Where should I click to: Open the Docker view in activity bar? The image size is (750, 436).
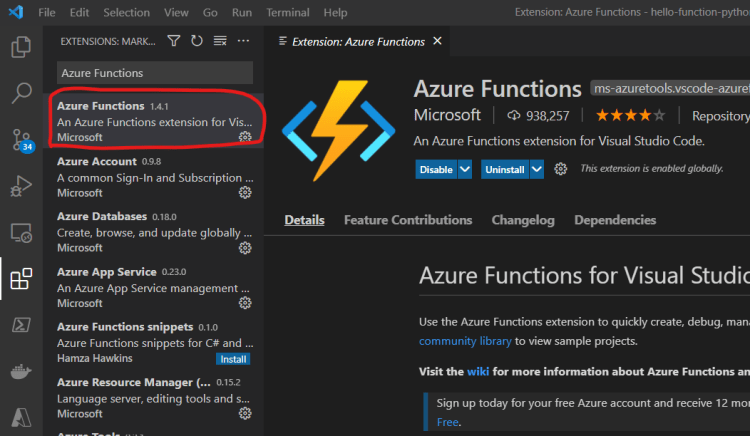(x=21, y=371)
